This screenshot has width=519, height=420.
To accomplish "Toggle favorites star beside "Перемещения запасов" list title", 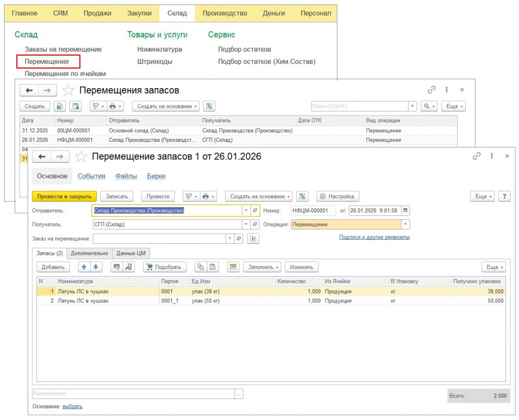I will 68,90.
